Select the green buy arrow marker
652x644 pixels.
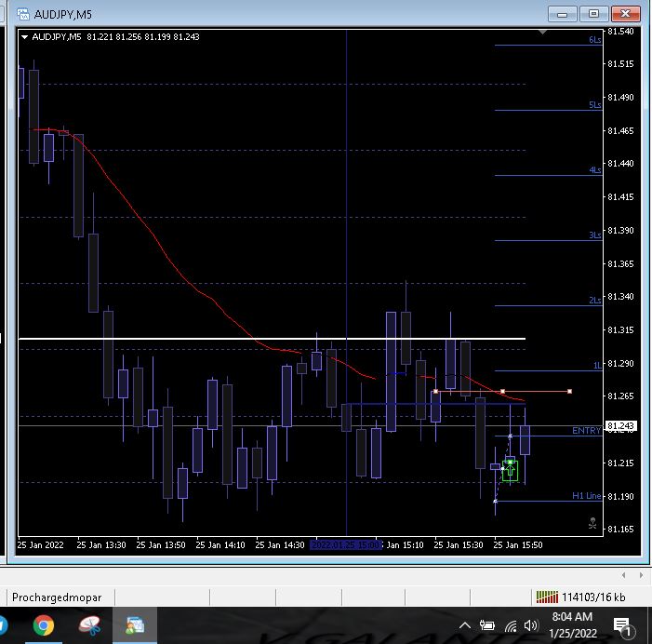point(511,471)
